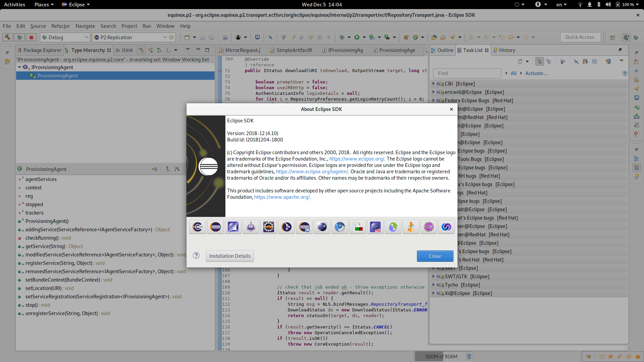
Task: Toggle Categorized presentation in Task List
Action: click(540, 61)
